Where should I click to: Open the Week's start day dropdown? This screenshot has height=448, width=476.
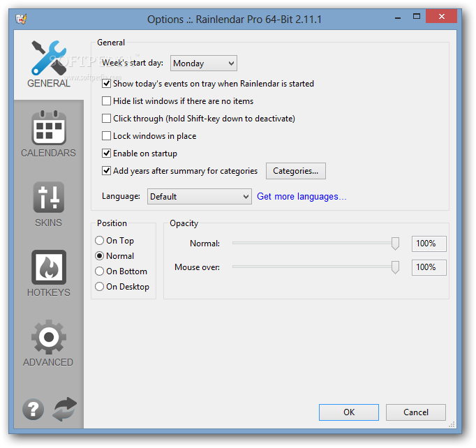pos(204,63)
